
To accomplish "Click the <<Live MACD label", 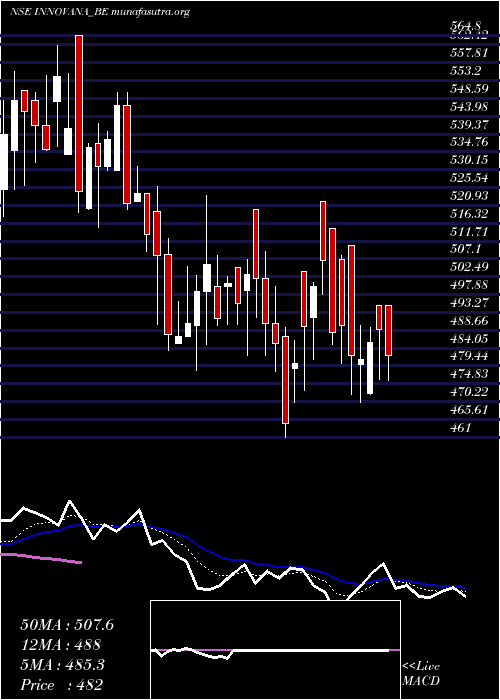I will coord(421,674).
